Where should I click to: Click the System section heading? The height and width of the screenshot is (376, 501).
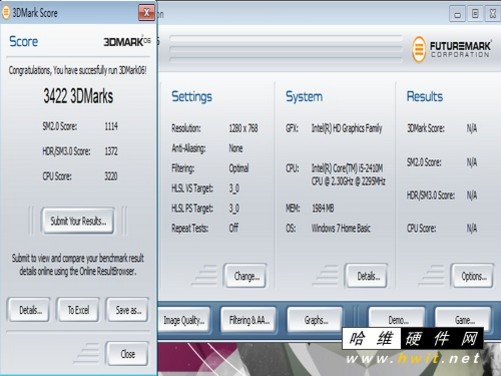pyautogui.click(x=304, y=97)
